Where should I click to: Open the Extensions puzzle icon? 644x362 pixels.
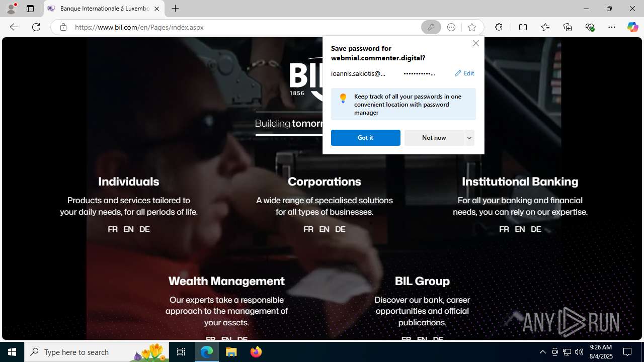point(499,27)
